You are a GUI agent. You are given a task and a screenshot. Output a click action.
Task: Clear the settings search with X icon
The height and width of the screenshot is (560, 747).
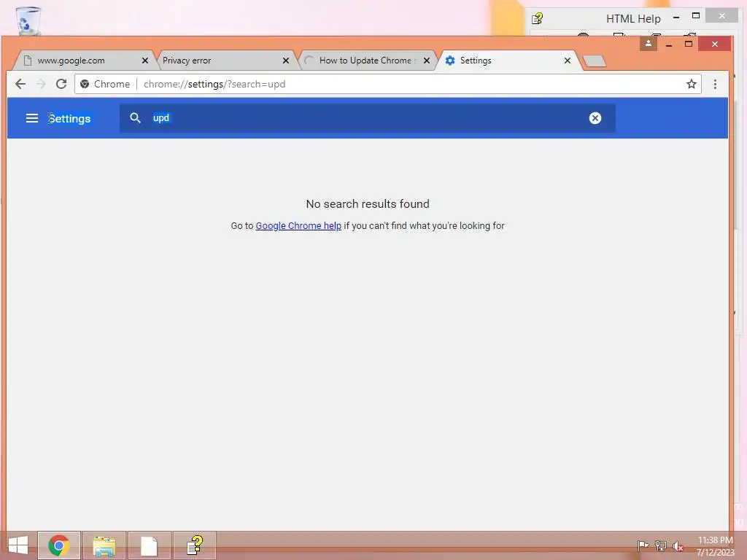(x=595, y=118)
